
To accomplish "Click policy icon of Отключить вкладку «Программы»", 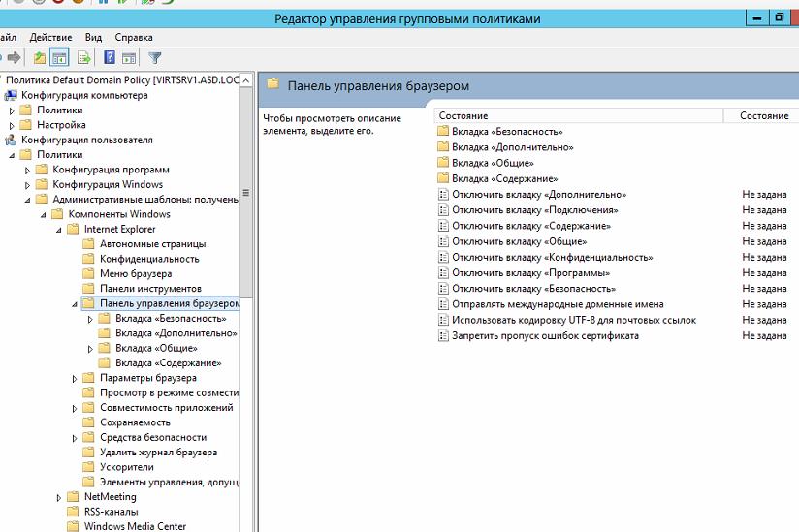I will coord(443,273).
